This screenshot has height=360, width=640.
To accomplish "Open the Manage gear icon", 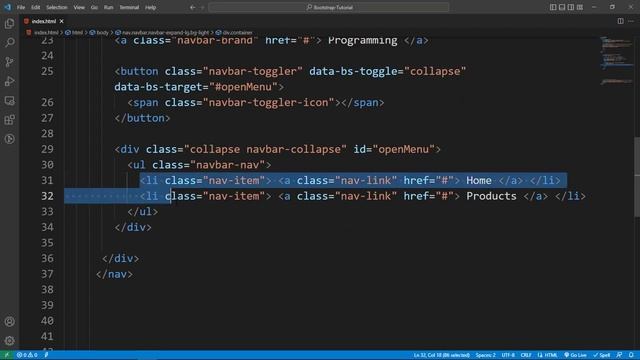I will (x=9, y=340).
